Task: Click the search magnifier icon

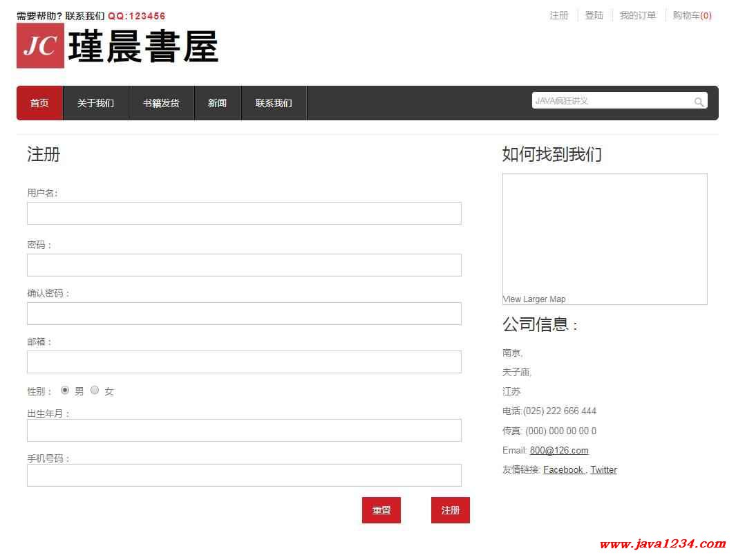Action: pyautogui.click(x=699, y=102)
